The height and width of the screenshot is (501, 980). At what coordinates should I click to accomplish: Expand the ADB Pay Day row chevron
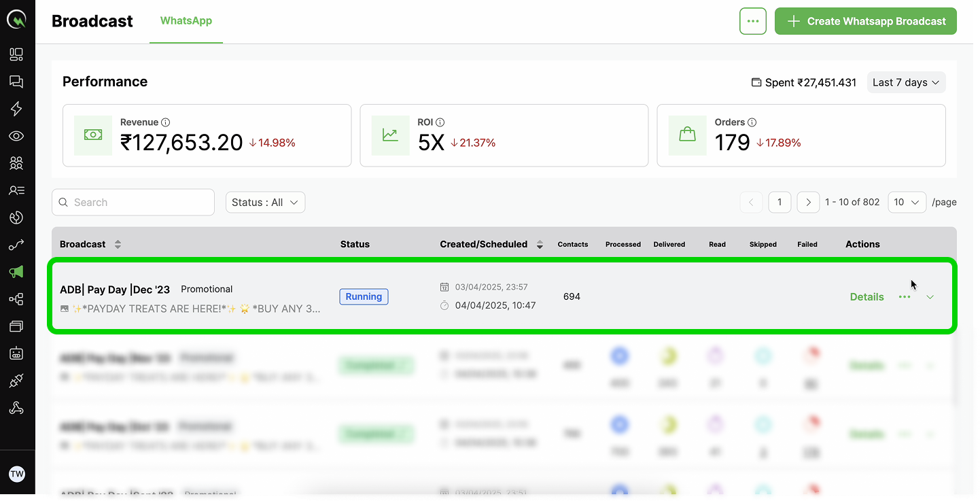point(930,297)
